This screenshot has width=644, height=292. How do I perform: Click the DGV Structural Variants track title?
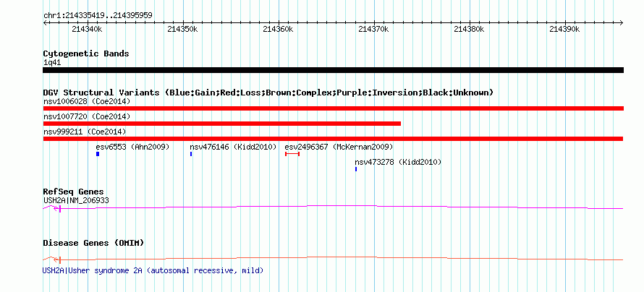click(x=268, y=93)
